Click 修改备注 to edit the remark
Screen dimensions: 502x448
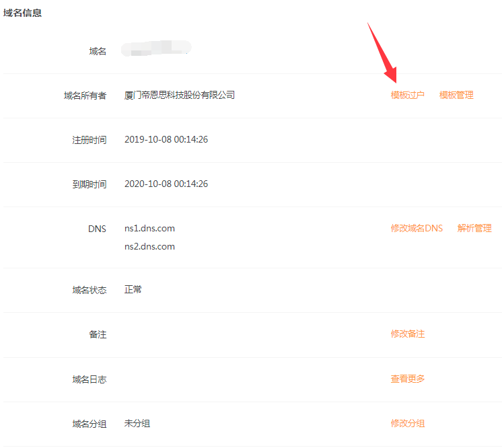[407, 334]
